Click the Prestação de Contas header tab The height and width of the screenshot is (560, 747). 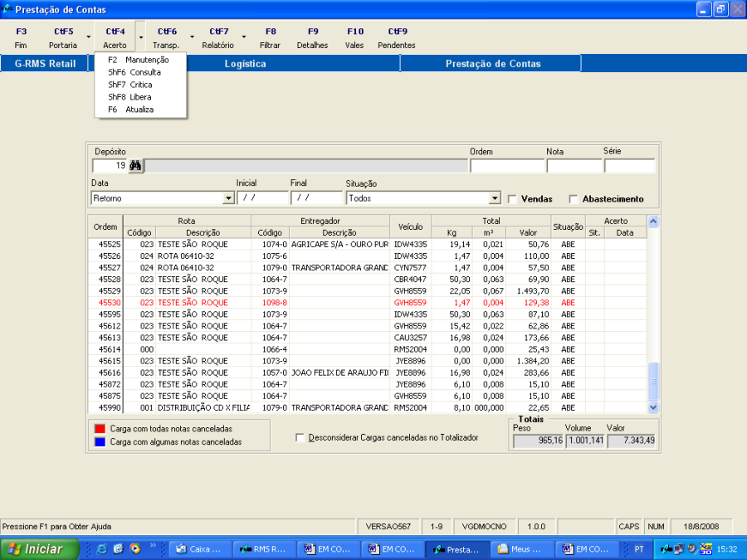tap(493, 64)
